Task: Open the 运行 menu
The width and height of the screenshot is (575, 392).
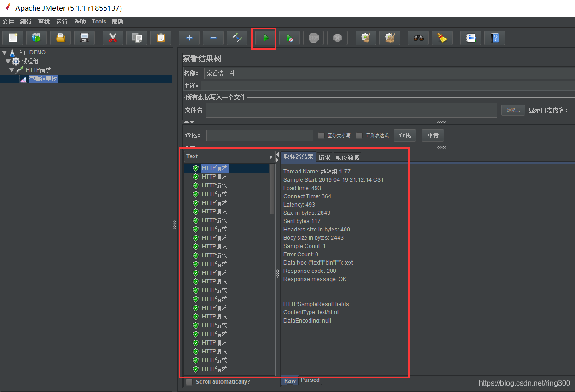Action: tap(62, 22)
